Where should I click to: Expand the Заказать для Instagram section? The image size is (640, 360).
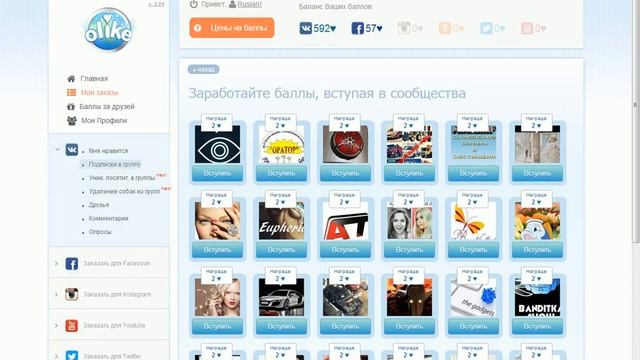click(56, 294)
